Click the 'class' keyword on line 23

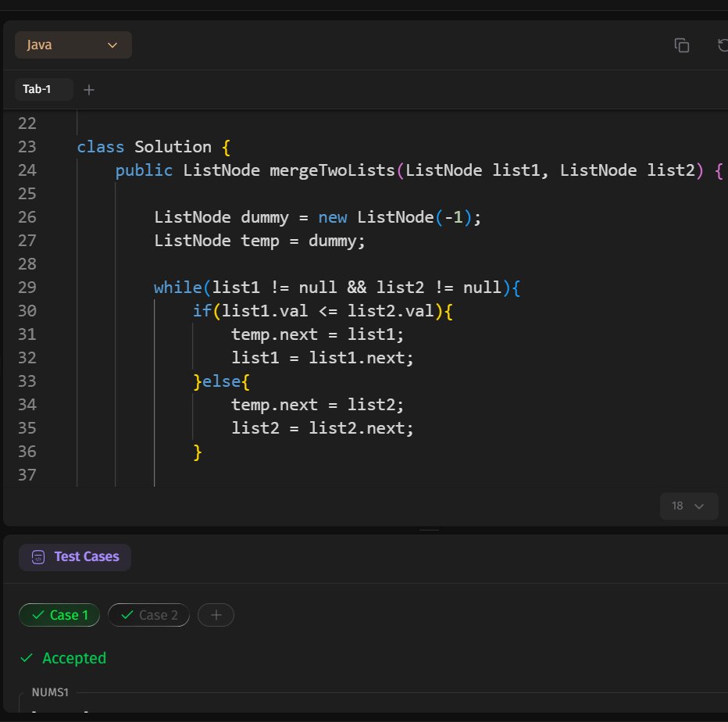(x=100, y=147)
